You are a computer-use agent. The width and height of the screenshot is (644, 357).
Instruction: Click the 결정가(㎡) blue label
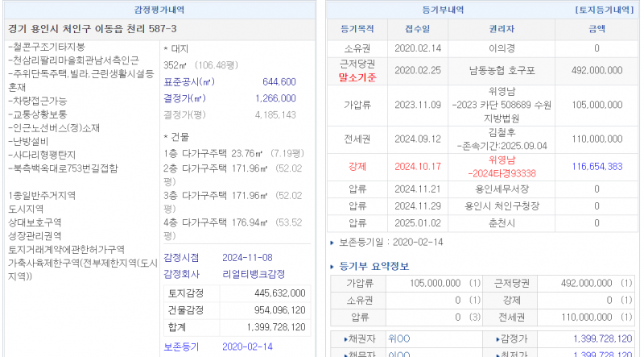185,98
